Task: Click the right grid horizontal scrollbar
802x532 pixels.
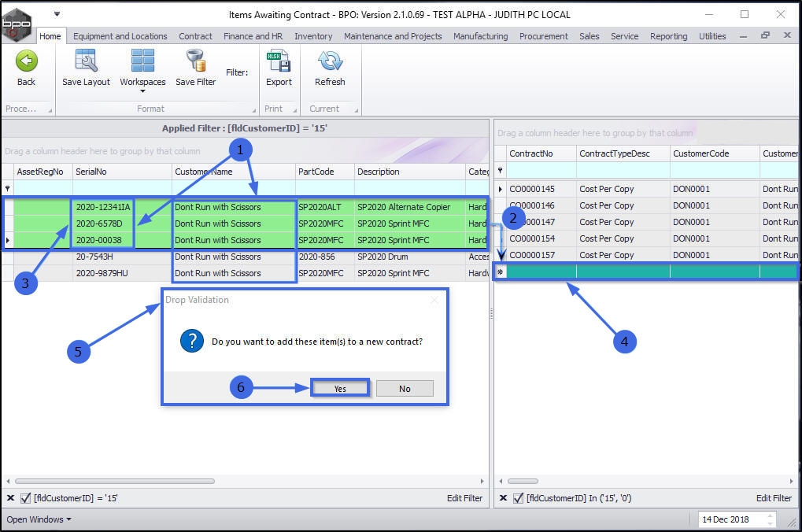Action: (x=523, y=481)
